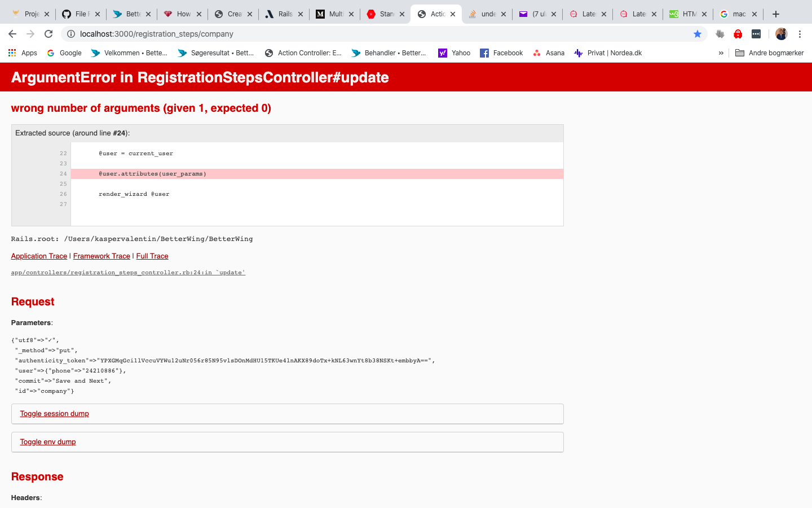Reload the current page
Viewport: 812px width, 508px height.
[x=48, y=34]
